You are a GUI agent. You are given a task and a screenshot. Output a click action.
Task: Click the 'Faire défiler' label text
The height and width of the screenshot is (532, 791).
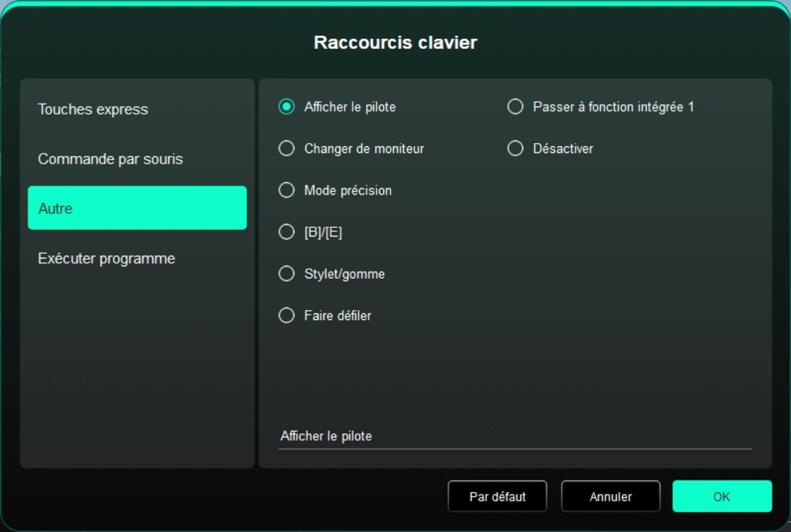click(337, 315)
